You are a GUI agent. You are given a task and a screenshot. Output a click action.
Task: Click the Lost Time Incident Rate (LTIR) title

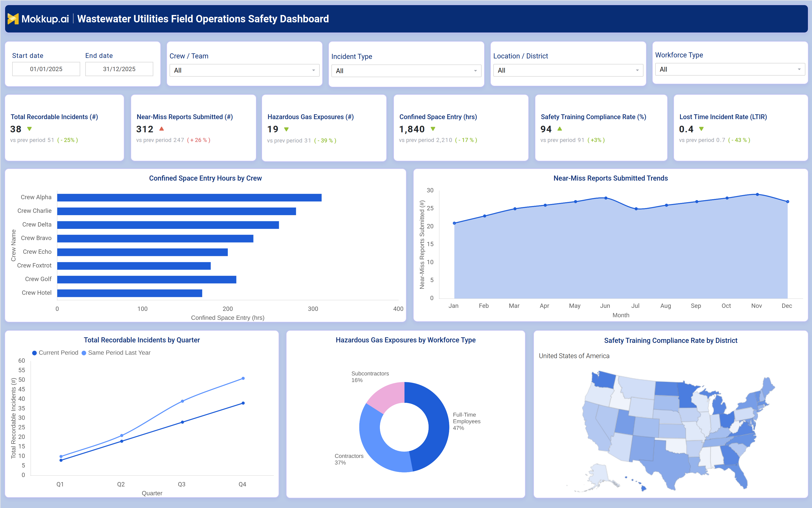click(x=723, y=117)
